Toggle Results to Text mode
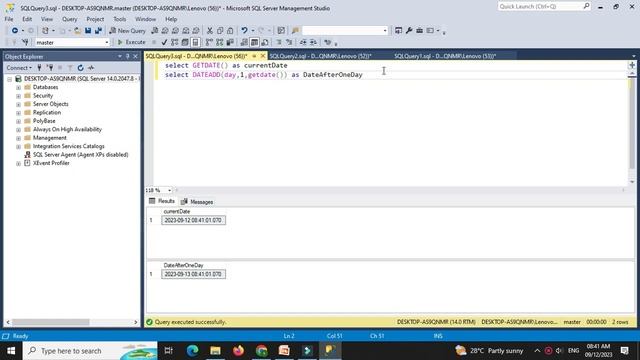The height and width of the screenshot is (360, 640). [244, 42]
